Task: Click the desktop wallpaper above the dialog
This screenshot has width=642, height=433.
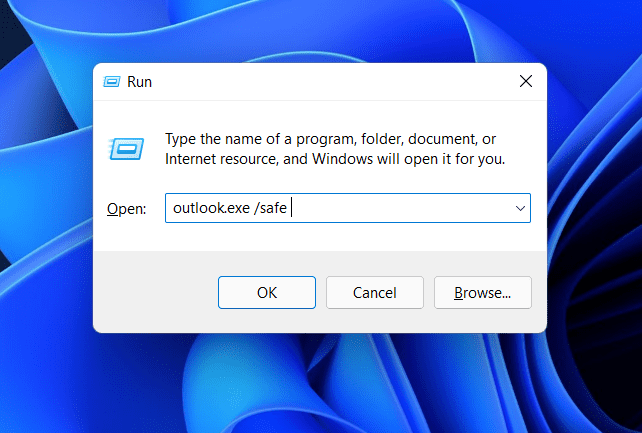Action: pyautogui.click(x=320, y=30)
